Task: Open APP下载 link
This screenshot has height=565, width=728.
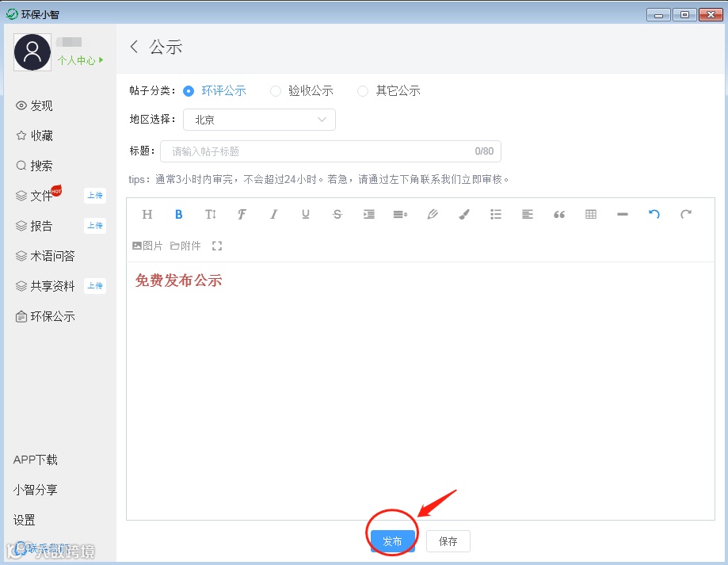Action: [36, 460]
